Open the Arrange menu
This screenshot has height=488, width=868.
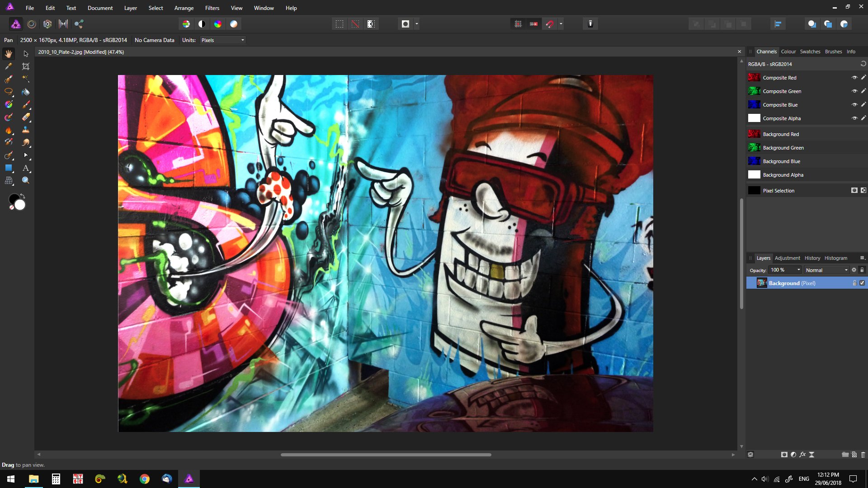tap(184, 8)
